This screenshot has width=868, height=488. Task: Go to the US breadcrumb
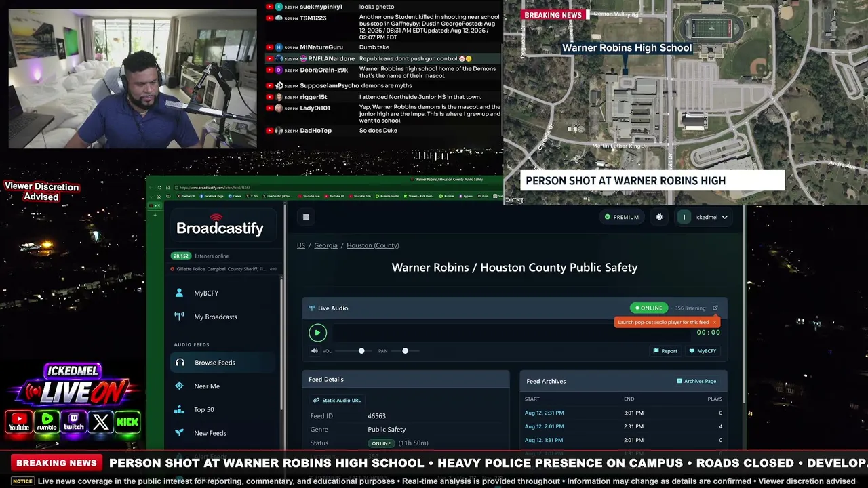301,245
